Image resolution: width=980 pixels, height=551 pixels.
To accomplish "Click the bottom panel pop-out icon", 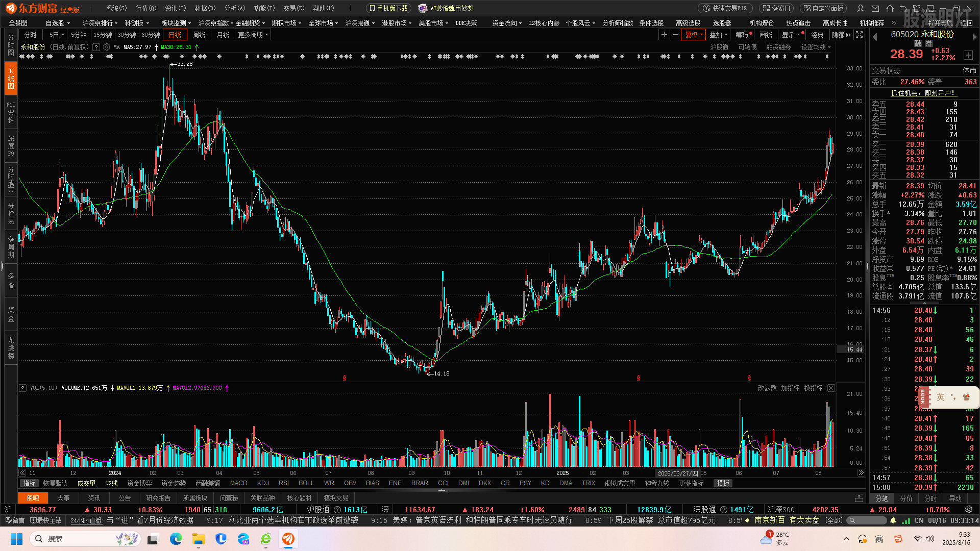I will pyautogui.click(x=859, y=498).
